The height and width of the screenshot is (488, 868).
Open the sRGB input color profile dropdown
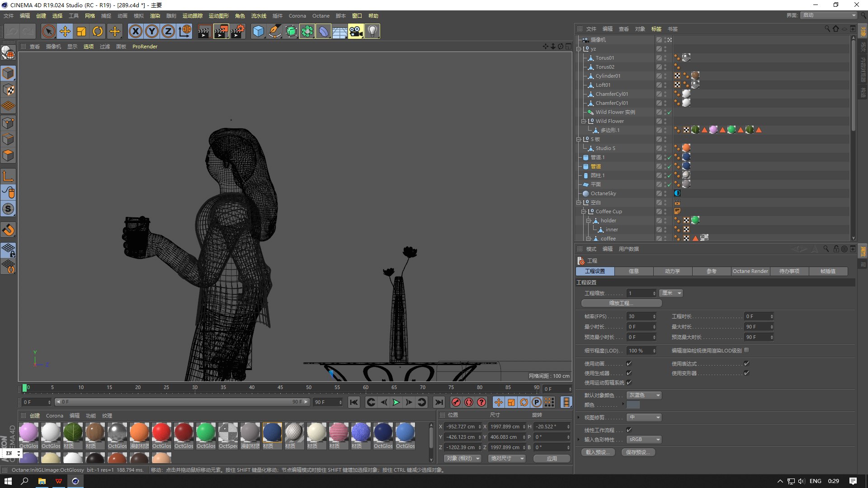click(644, 439)
